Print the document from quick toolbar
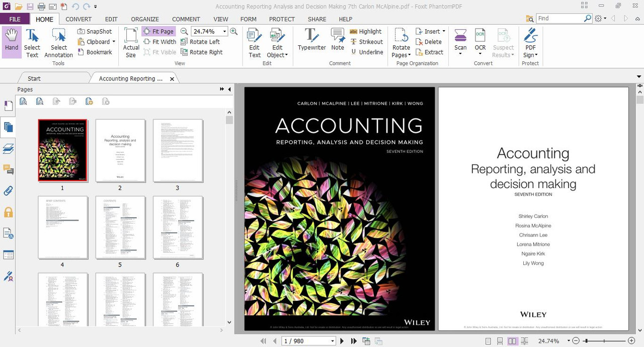Image resolution: width=644 pixels, height=347 pixels. click(41, 7)
